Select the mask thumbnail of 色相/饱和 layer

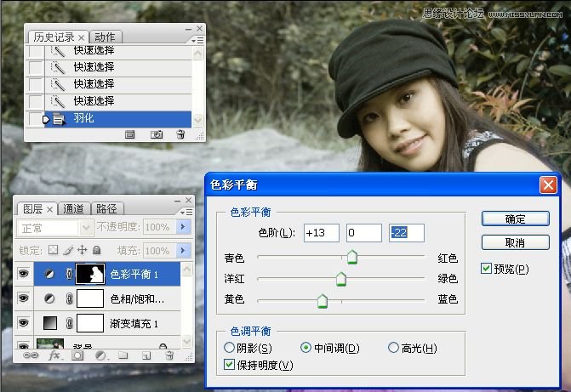[x=90, y=298]
